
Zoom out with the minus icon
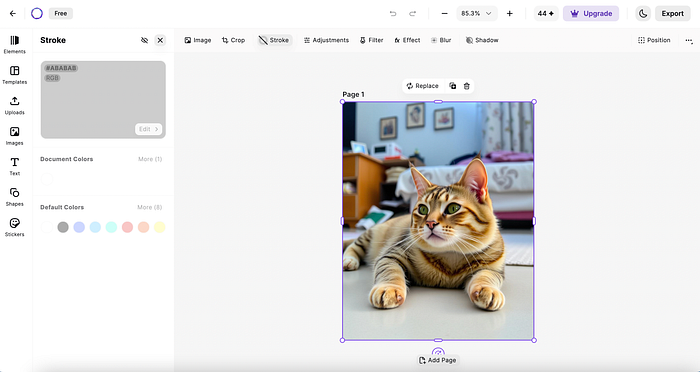point(444,13)
